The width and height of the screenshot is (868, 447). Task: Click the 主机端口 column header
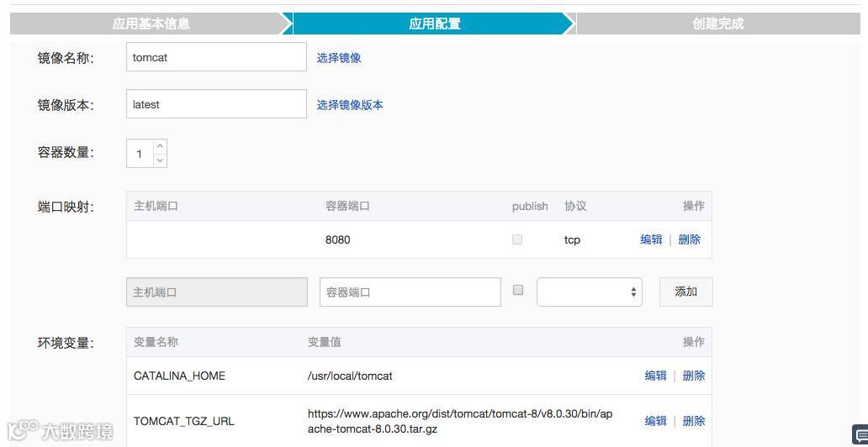156,207
